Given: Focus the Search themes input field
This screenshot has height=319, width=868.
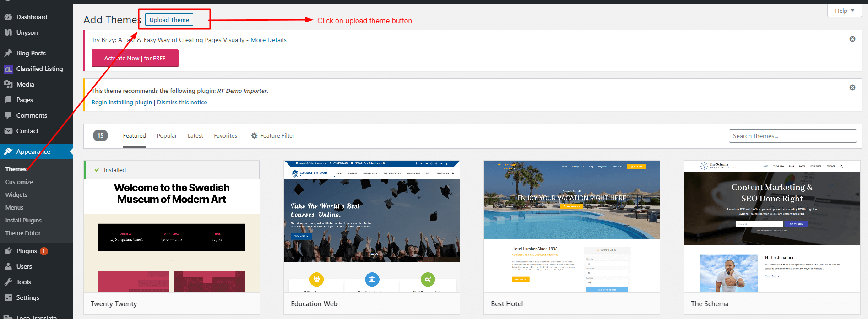Looking at the screenshot, I should pos(792,136).
